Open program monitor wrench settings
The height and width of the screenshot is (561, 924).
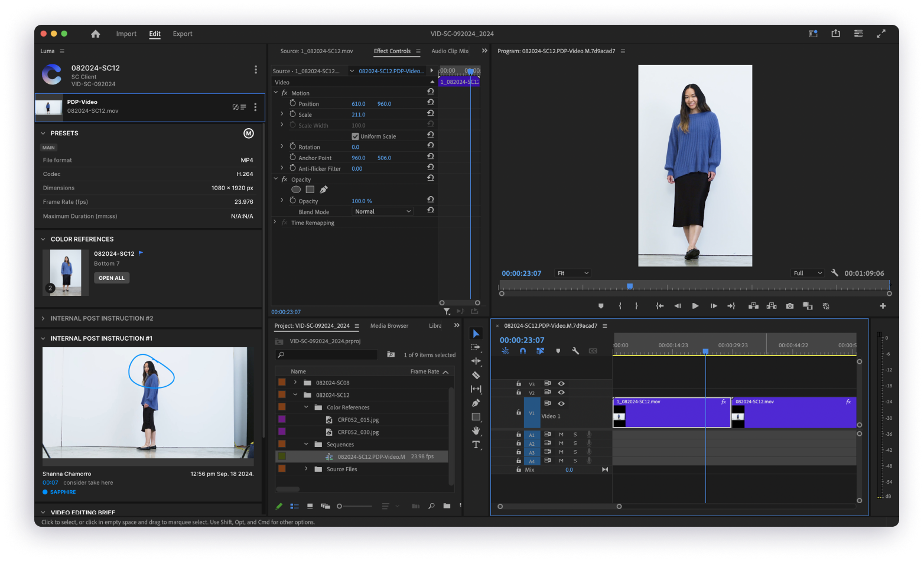[835, 273]
